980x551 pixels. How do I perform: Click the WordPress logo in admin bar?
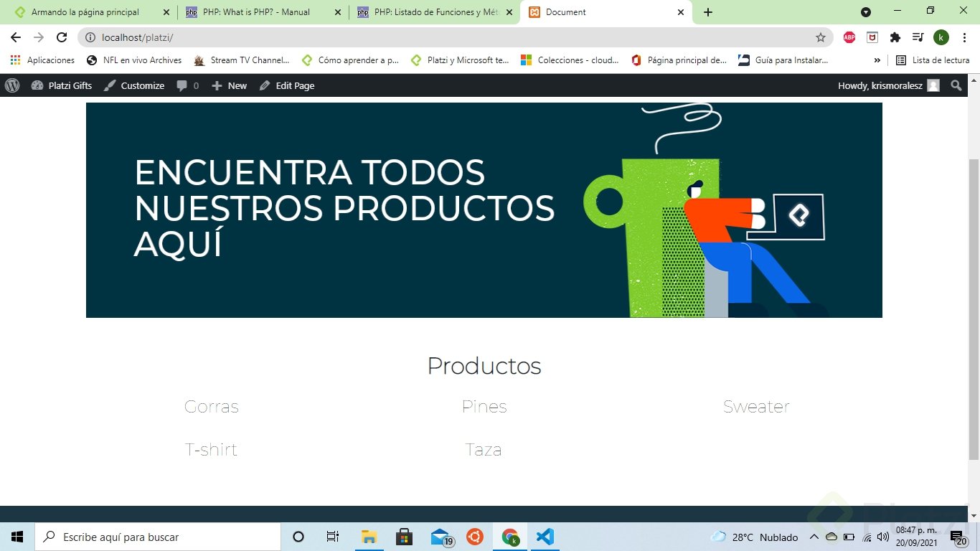click(12, 85)
